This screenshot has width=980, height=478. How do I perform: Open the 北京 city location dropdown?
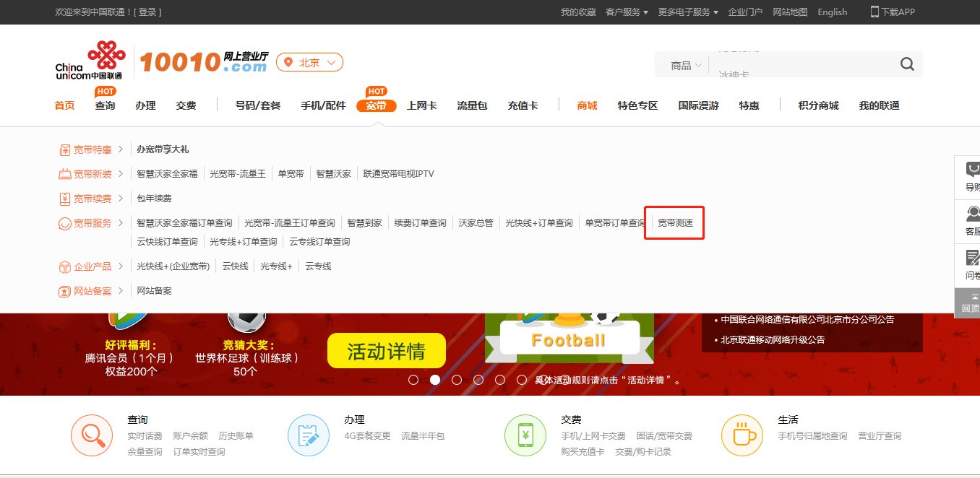point(309,62)
